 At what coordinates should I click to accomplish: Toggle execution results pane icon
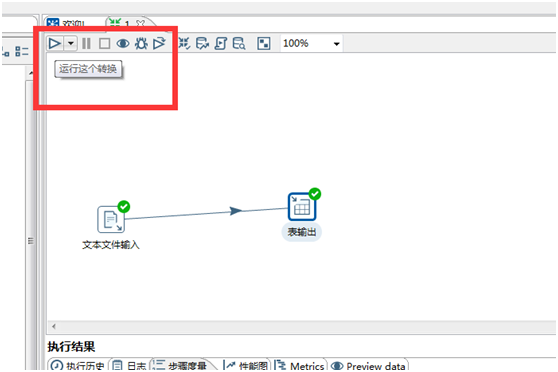[264, 43]
